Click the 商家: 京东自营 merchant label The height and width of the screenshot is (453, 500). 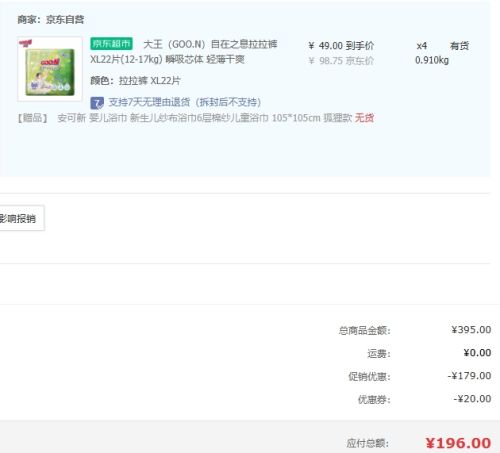tap(51, 20)
